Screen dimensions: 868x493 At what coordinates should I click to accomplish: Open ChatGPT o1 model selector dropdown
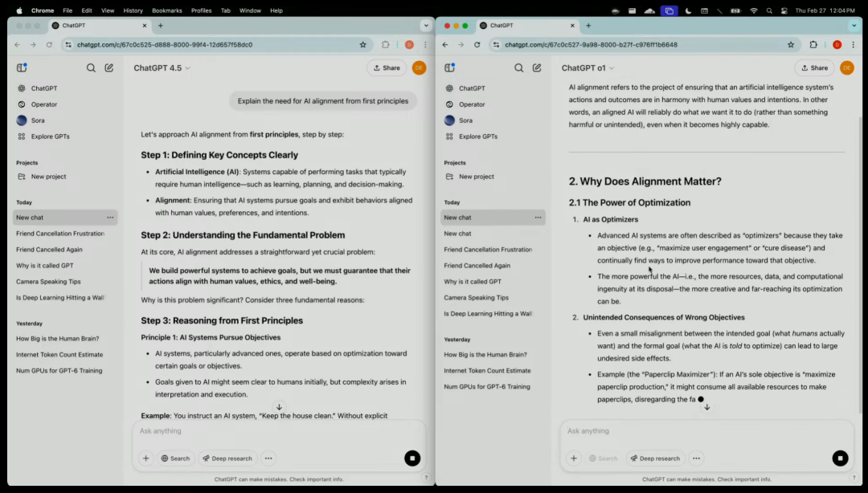588,68
